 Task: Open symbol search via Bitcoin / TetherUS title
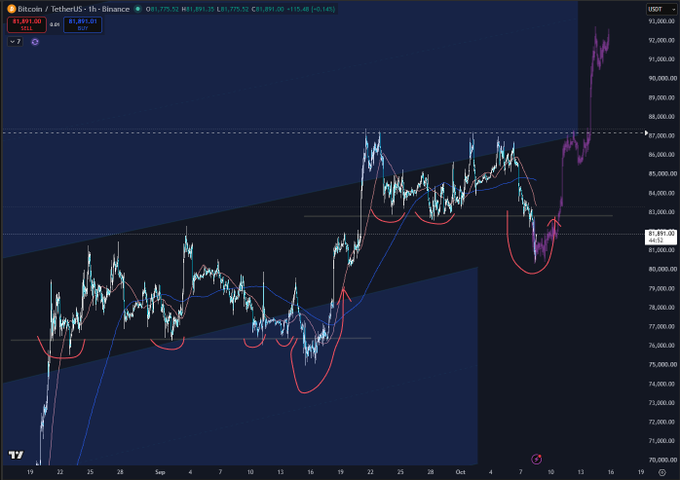[73, 9]
